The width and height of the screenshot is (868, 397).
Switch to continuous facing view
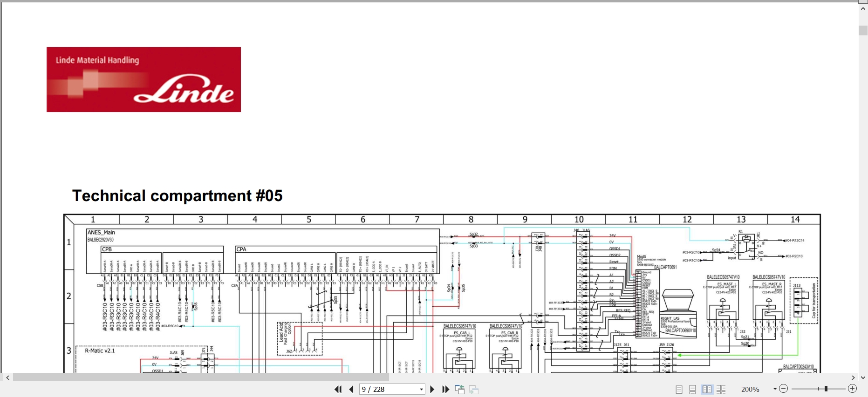tap(721, 389)
